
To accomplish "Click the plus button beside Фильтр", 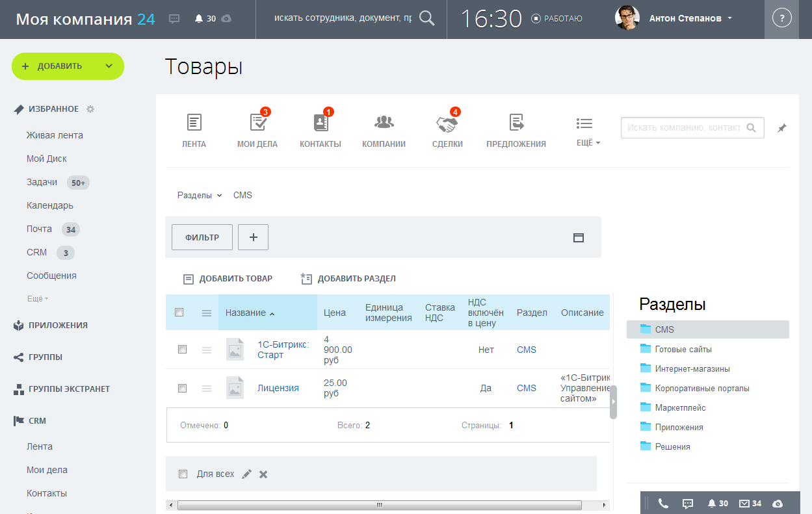I will coord(254,237).
